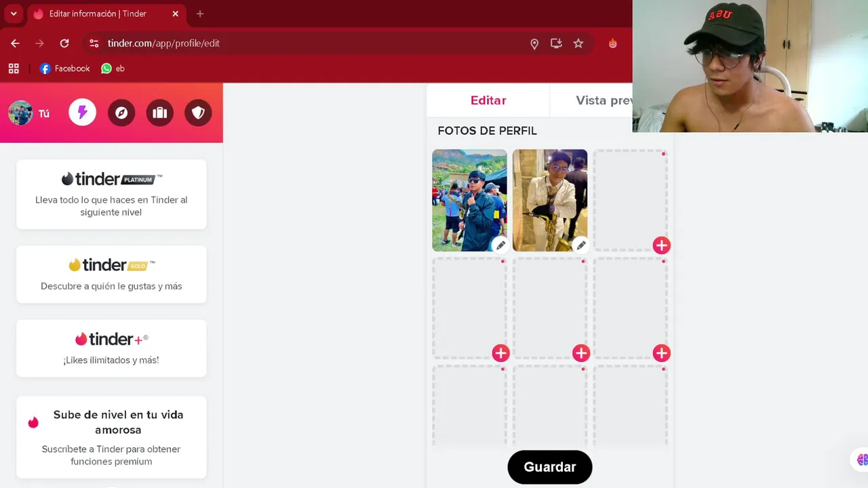This screenshot has width=868, height=488.
Task: Open the Tú profile avatar
Action: pyautogui.click(x=20, y=113)
